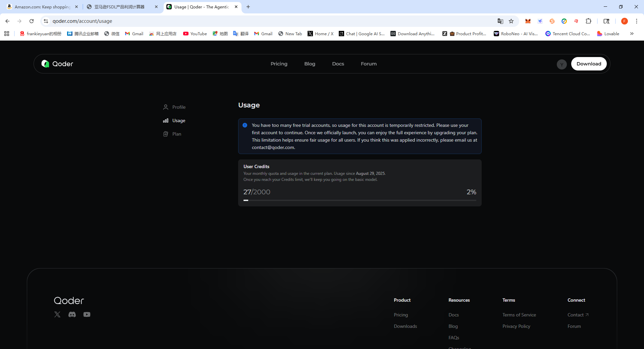Open the Chrome three-dot menu
The width and height of the screenshot is (644, 349).
pos(637,21)
